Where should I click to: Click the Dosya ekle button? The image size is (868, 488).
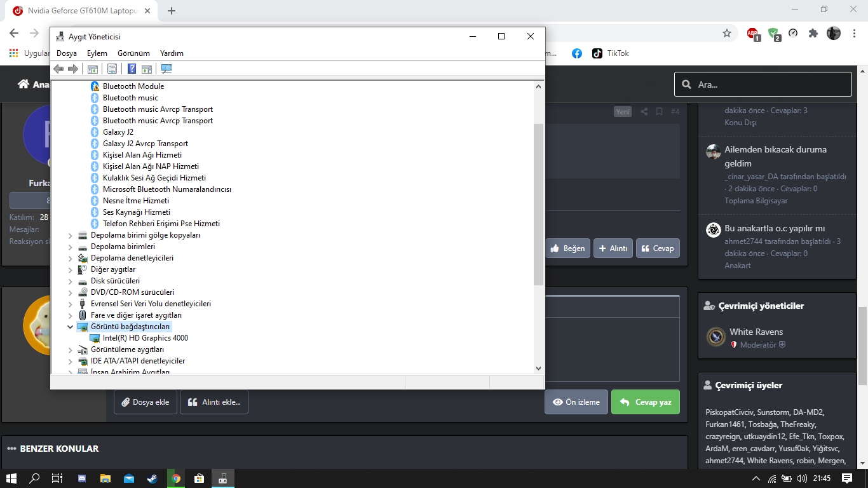click(145, 402)
